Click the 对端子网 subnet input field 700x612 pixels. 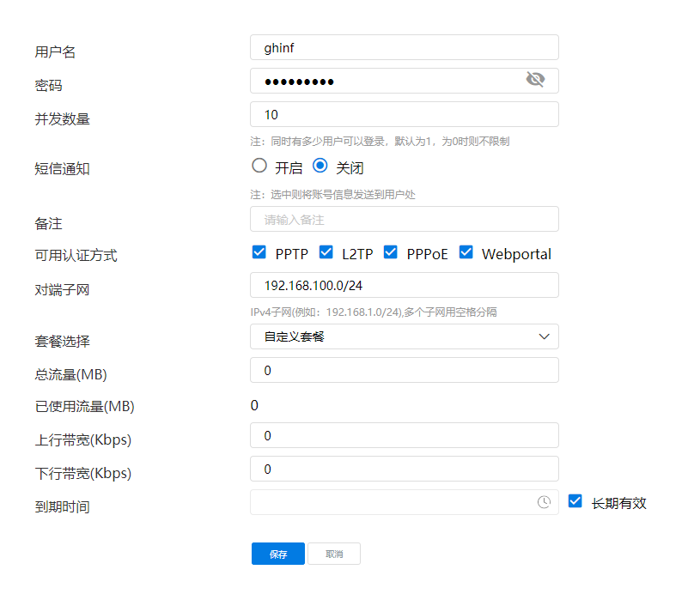(x=404, y=285)
